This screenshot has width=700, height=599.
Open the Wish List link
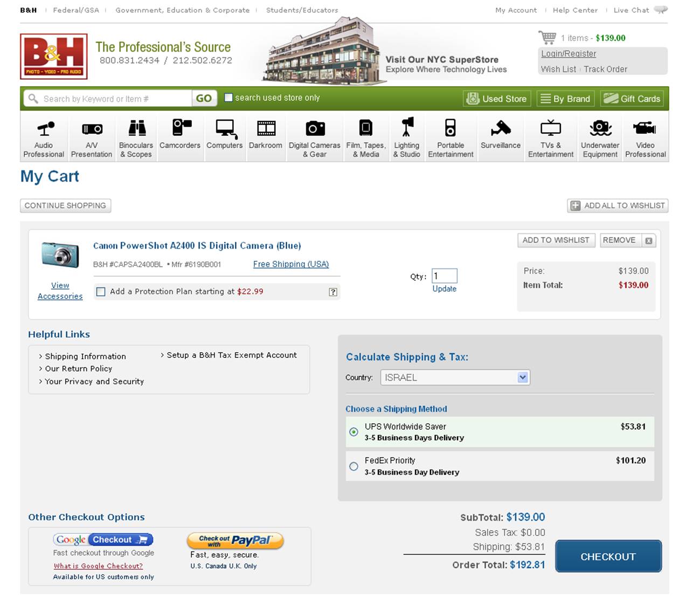(x=558, y=69)
